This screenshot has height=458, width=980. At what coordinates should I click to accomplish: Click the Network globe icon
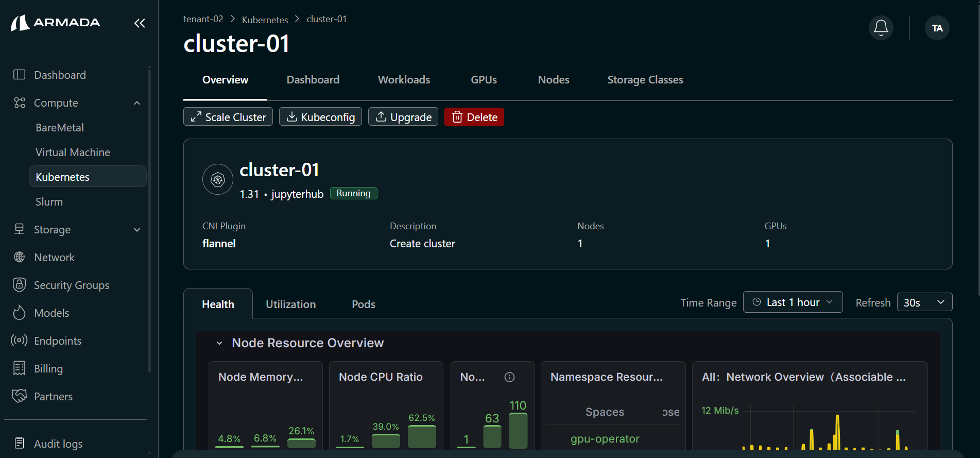click(x=19, y=257)
